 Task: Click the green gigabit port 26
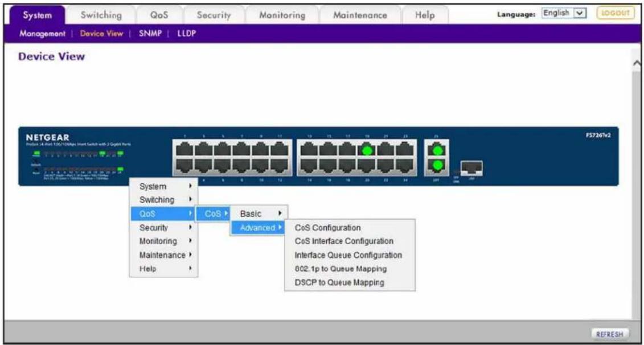click(437, 166)
